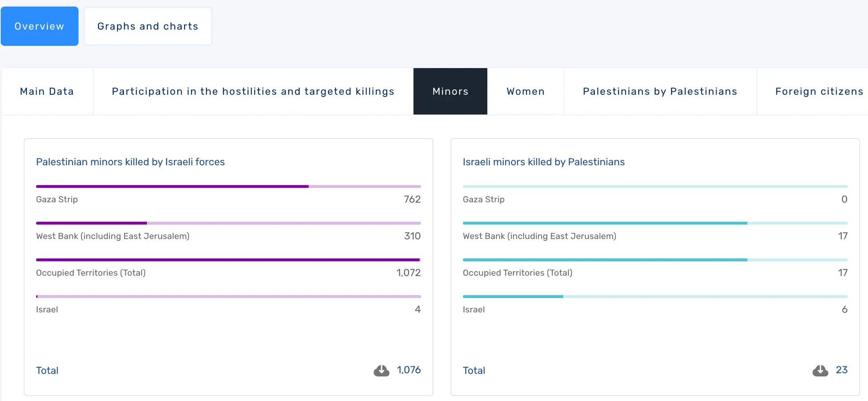Click the purple West Bank progress bar
The image size is (868, 401).
228,223
